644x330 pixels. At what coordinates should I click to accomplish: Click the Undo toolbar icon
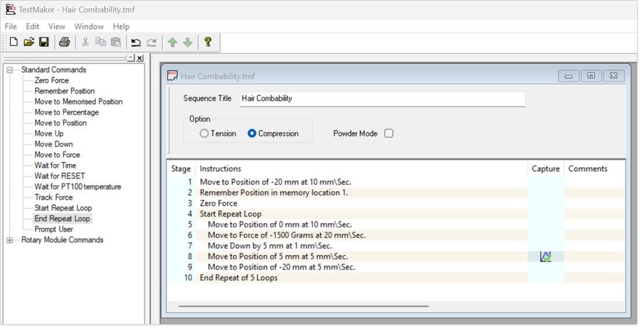(x=136, y=42)
